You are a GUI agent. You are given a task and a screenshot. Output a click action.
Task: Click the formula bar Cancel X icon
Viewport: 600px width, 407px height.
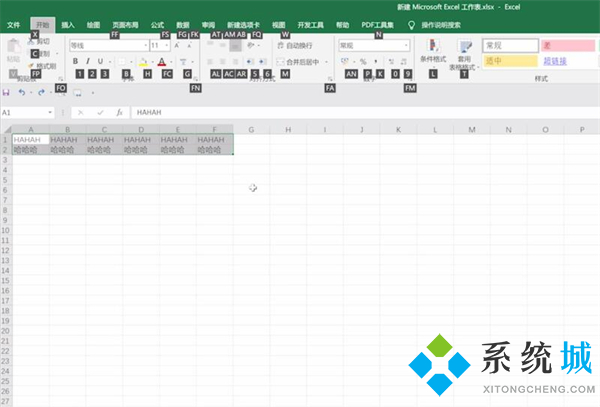(x=80, y=112)
